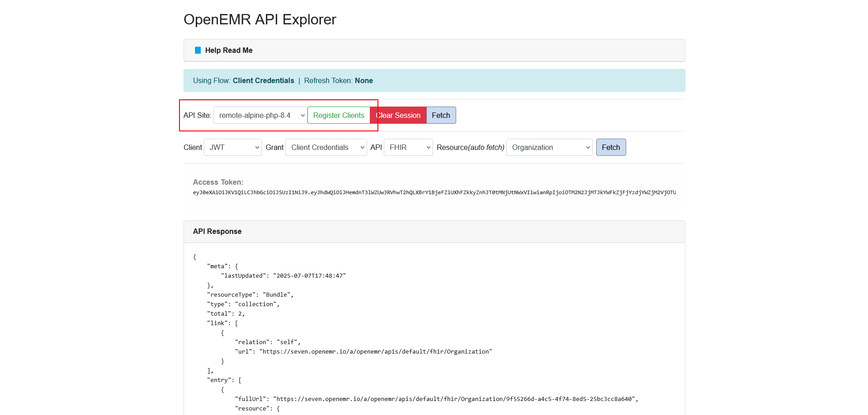
Task: Click the lastUpdated 2025-07-07T17:48:47 line
Action: click(283, 276)
